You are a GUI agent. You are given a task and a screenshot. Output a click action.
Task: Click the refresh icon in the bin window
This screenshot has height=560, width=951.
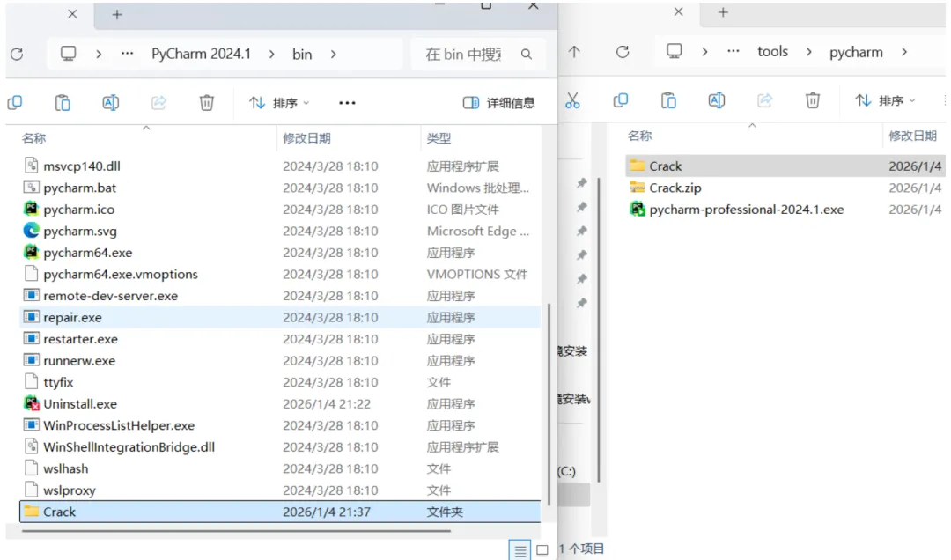coord(17,54)
